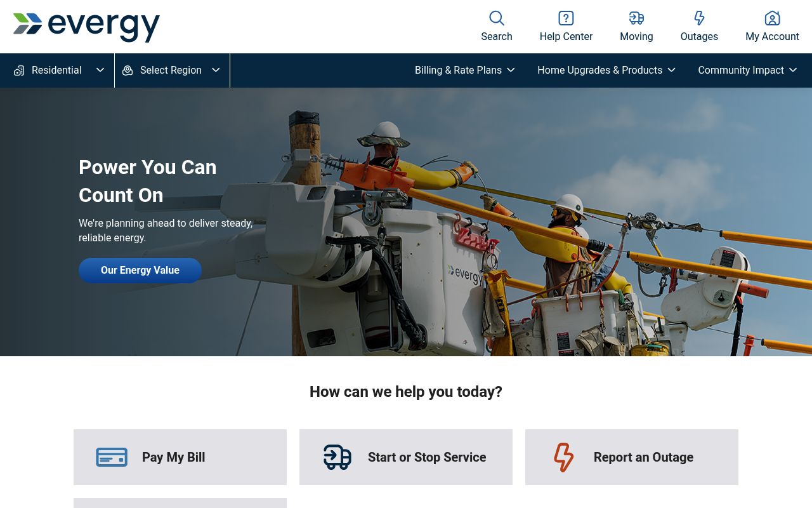Click the Moving truck icon
Screen dimensions: 812x508
click(636, 18)
